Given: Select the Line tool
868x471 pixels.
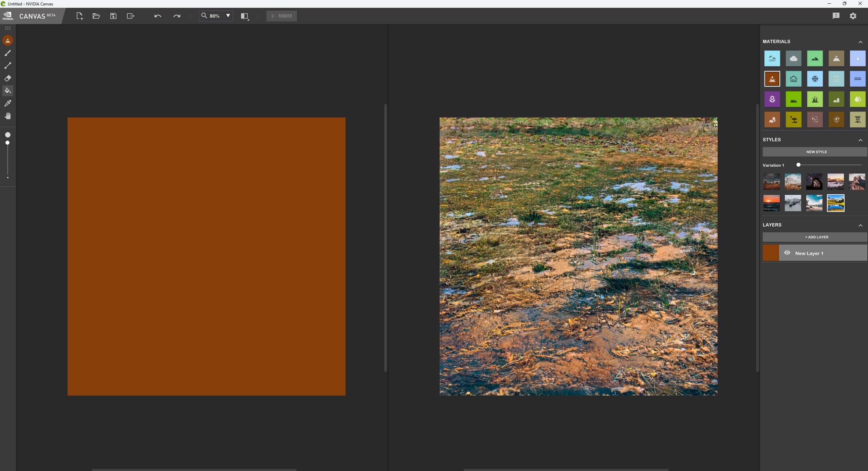Looking at the screenshot, I should pos(8,66).
